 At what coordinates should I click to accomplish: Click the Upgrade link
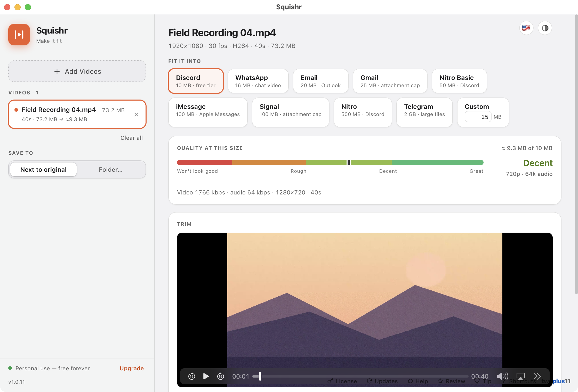132,368
